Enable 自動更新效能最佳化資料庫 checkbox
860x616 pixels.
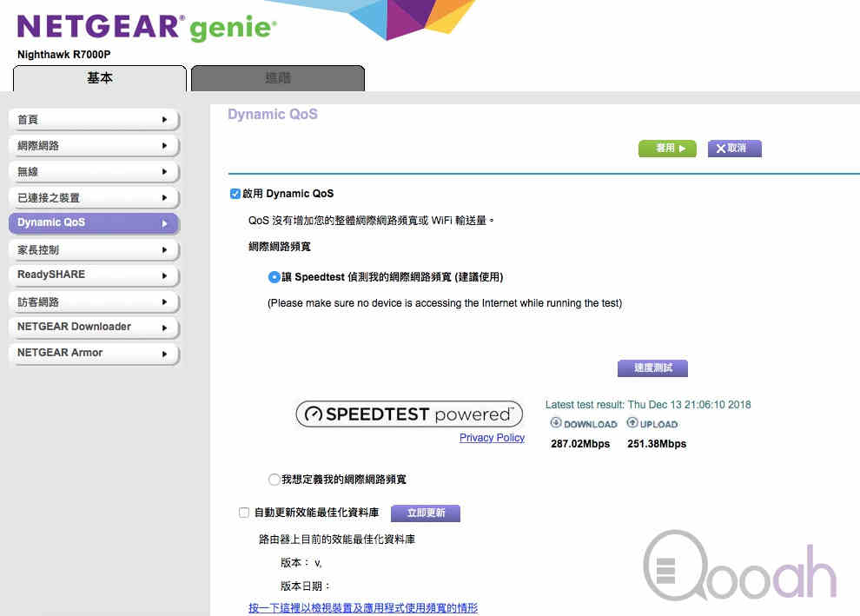coord(244,513)
